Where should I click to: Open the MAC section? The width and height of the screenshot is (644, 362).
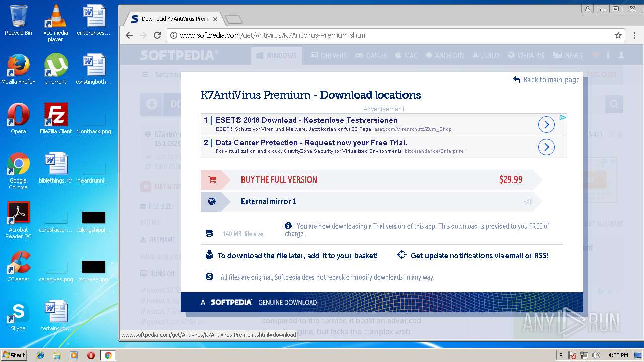click(407, 55)
